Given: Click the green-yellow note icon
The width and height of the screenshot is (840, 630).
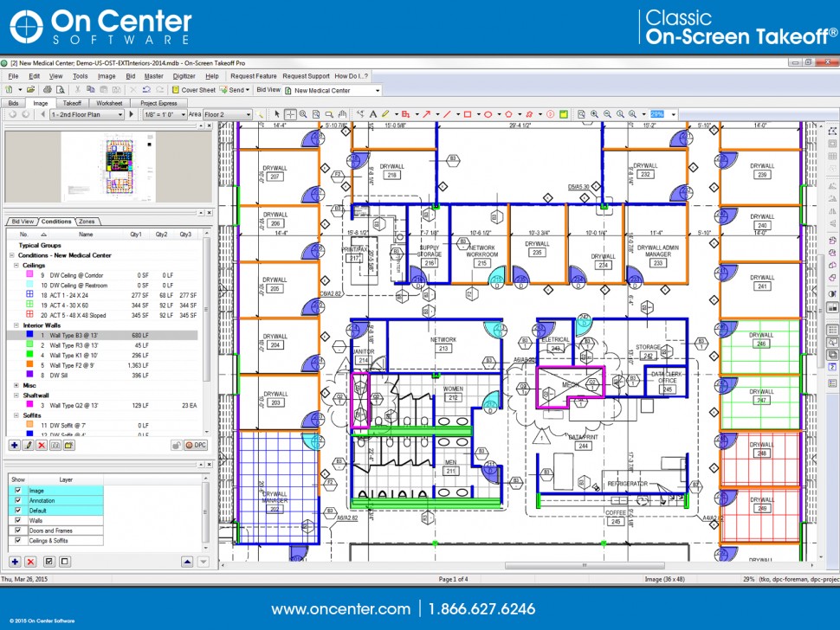Looking at the screenshot, I should coord(564,114).
